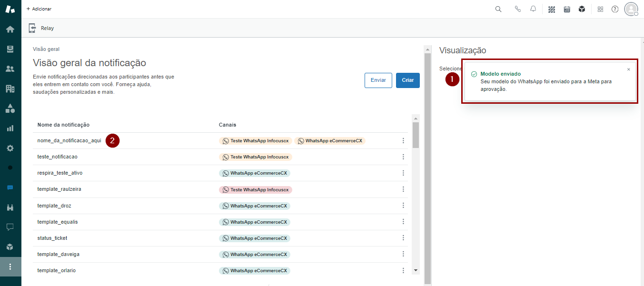Expand the sidebar more options item

(10, 266)
